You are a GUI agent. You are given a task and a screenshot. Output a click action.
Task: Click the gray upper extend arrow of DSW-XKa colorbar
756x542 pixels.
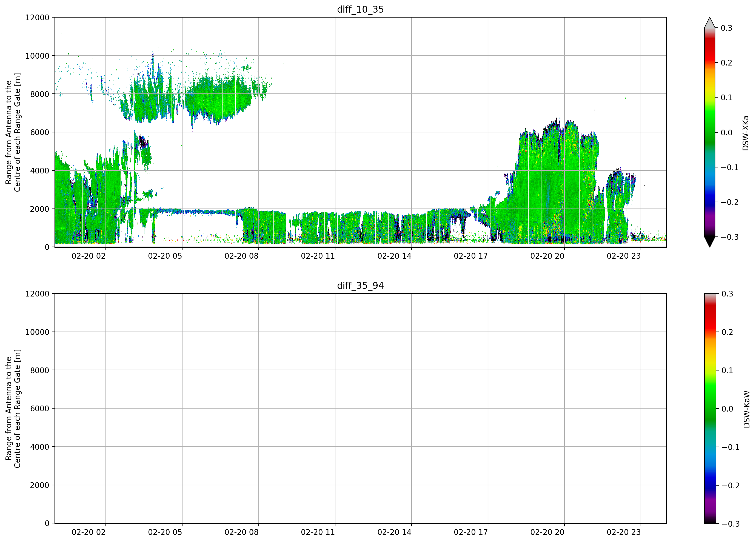[x=710, y=23]
